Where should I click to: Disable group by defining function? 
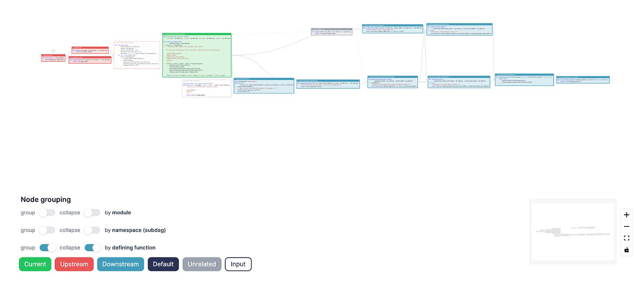coord(48,248)
